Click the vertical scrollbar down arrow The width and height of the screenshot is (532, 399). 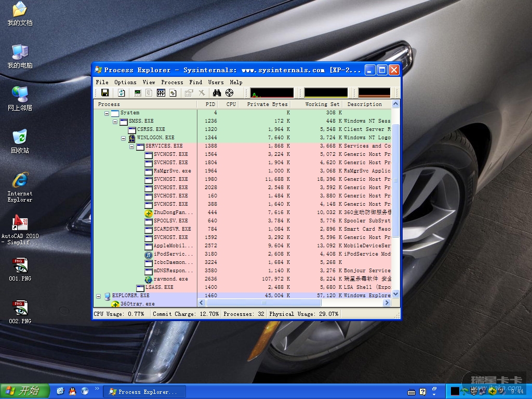[396, 294]
